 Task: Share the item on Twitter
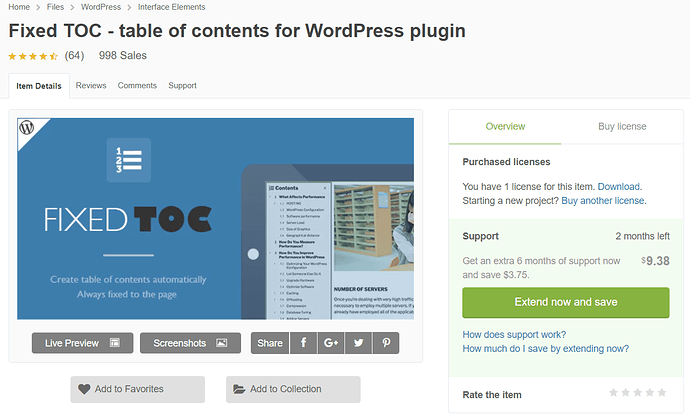click(359, 343)
